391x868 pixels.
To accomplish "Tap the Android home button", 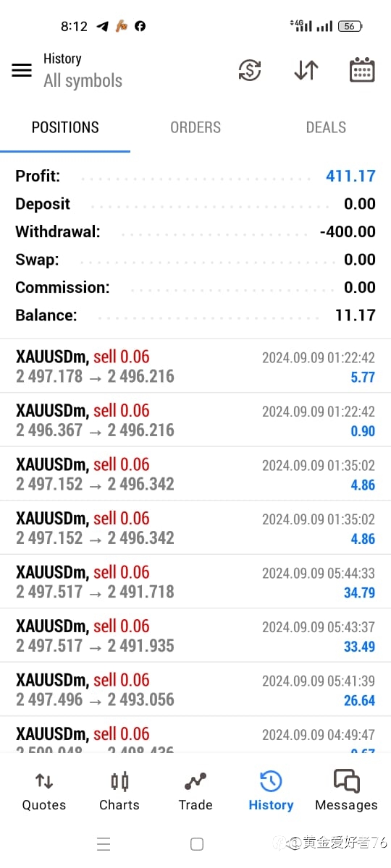I will (196, 844).
